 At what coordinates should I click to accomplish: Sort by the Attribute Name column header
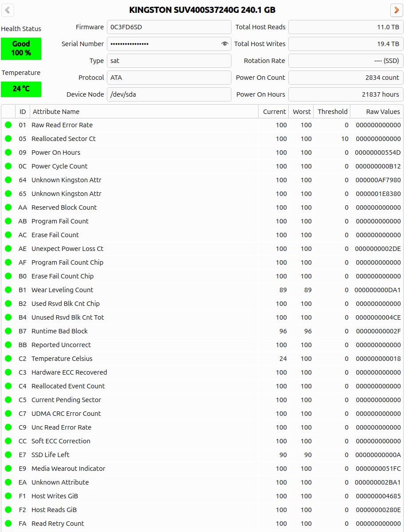pos(144,112)
